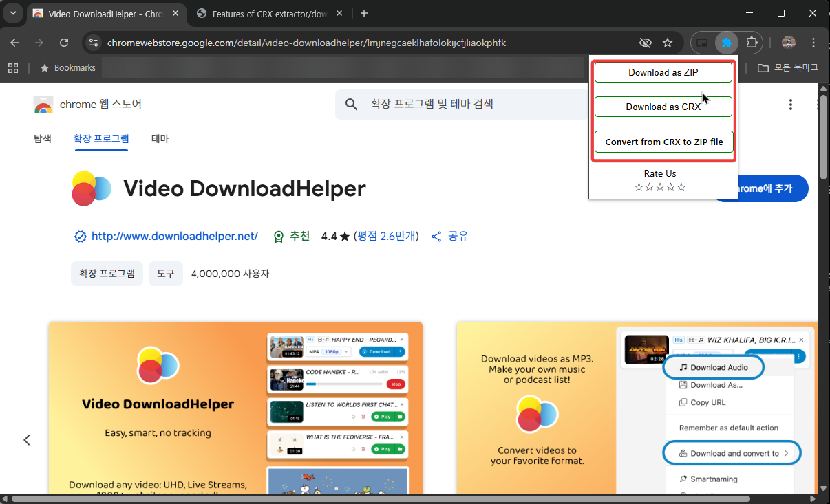Click the Download as ZIP button
The width and height of the screenshot is (830, 504).
(663, 72)
